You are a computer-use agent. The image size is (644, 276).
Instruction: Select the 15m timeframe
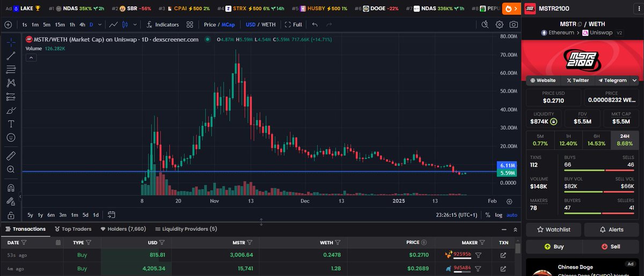coord(60,25)
